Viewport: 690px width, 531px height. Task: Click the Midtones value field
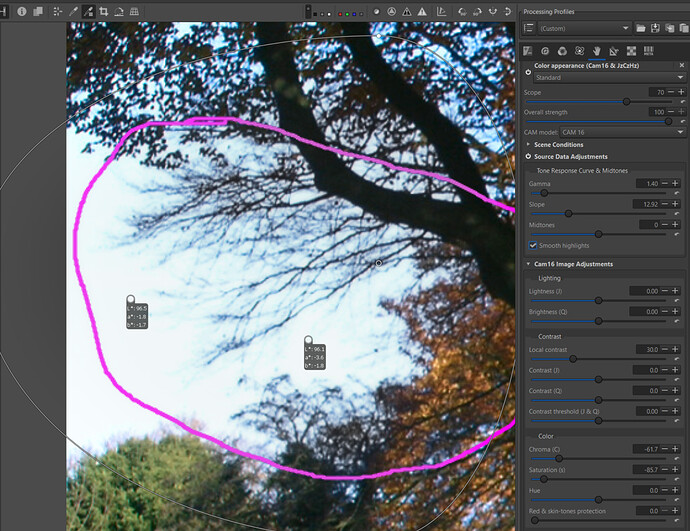pos(649,224)
